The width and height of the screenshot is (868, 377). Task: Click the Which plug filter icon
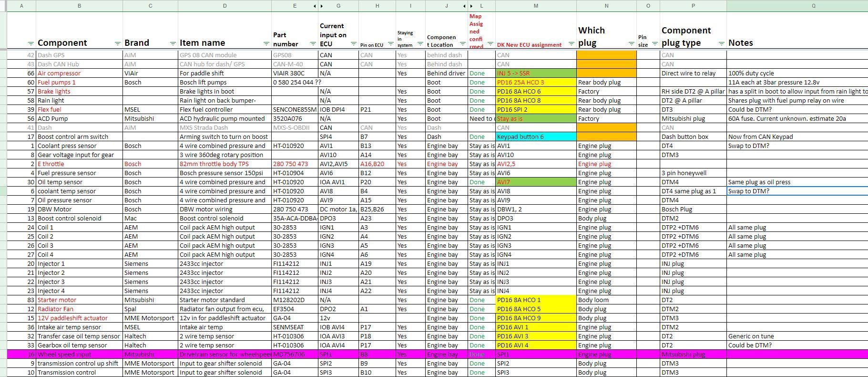tap(631, 43)
